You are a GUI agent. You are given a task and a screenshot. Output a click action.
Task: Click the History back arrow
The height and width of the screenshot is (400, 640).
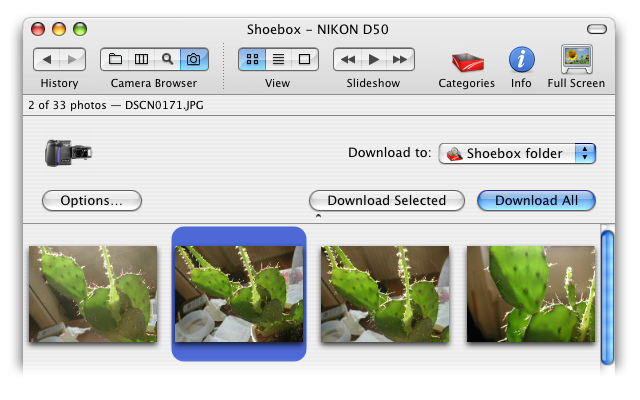47,60
